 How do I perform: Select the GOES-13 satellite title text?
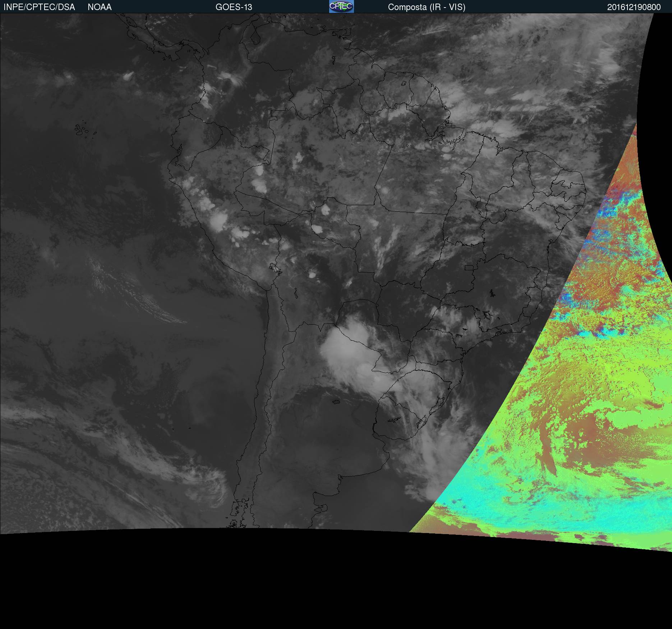[x=234, y=7]
